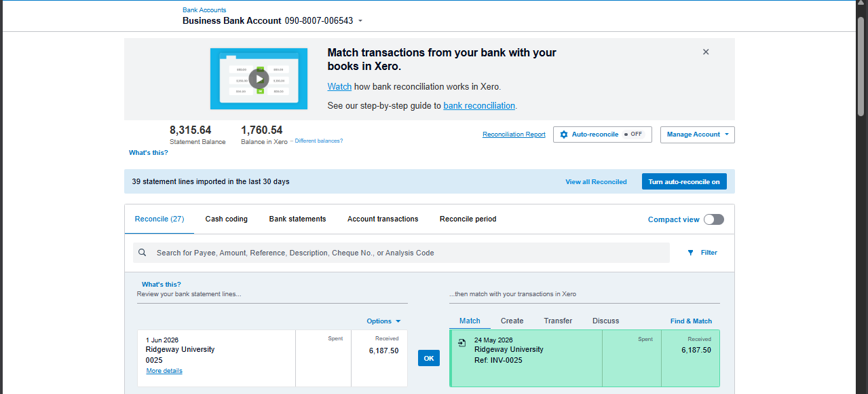
Task: Open the Reconcile period tab
Action: [468, 219]
